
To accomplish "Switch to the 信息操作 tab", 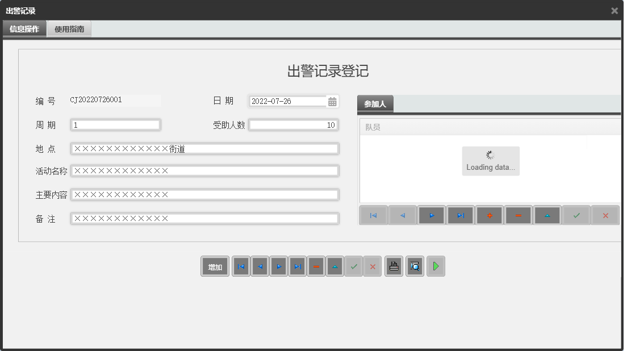I will pyautogui.click(x=24, y=29).
